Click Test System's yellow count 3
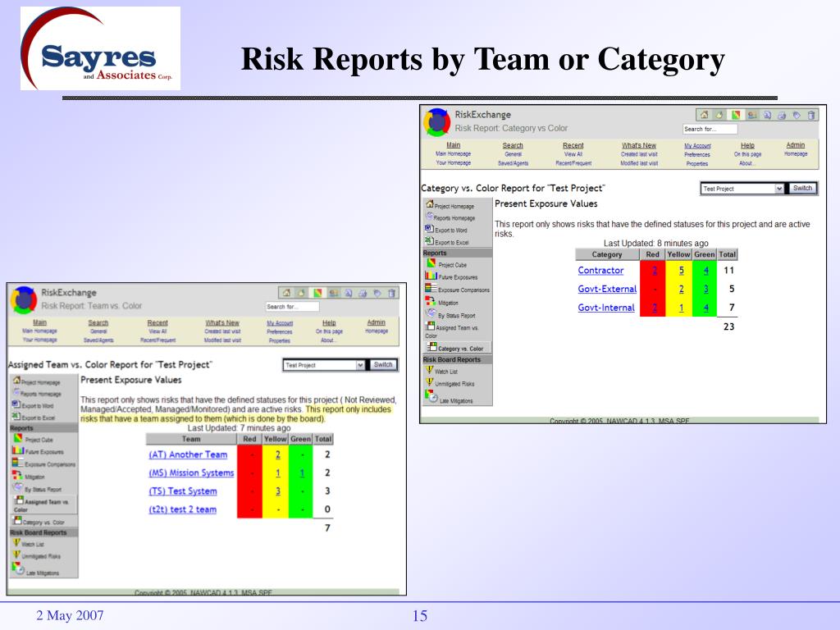 click(278, 491)
